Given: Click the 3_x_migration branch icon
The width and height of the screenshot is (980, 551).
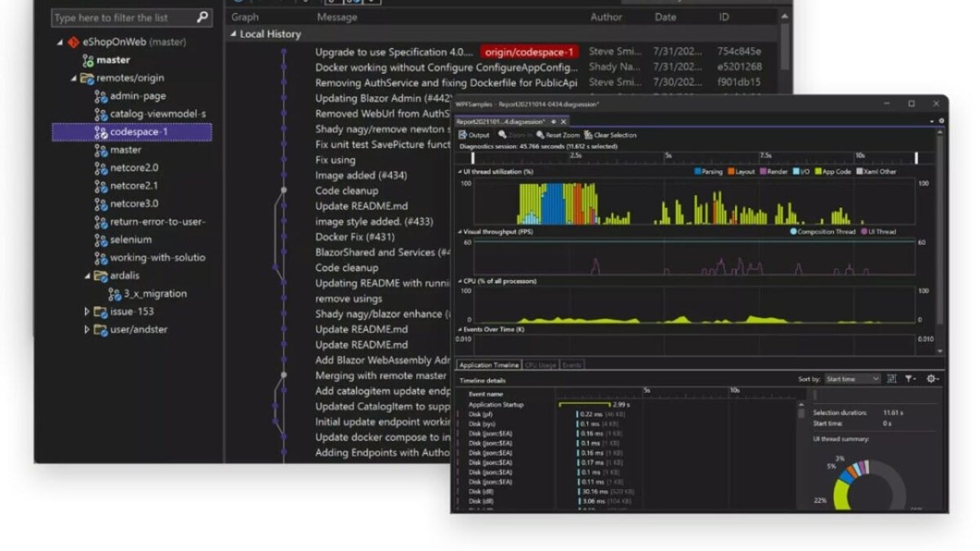Looking at the screenshot, I should point(114,294).
